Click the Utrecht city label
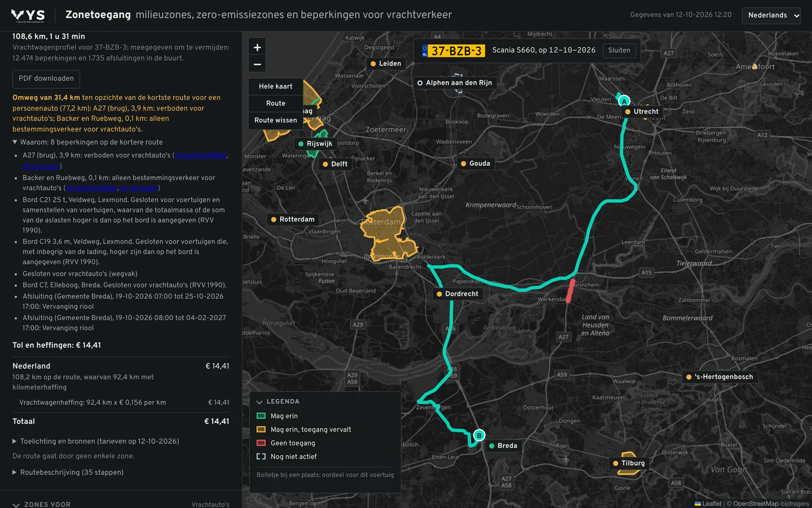 tap(642, 112)
